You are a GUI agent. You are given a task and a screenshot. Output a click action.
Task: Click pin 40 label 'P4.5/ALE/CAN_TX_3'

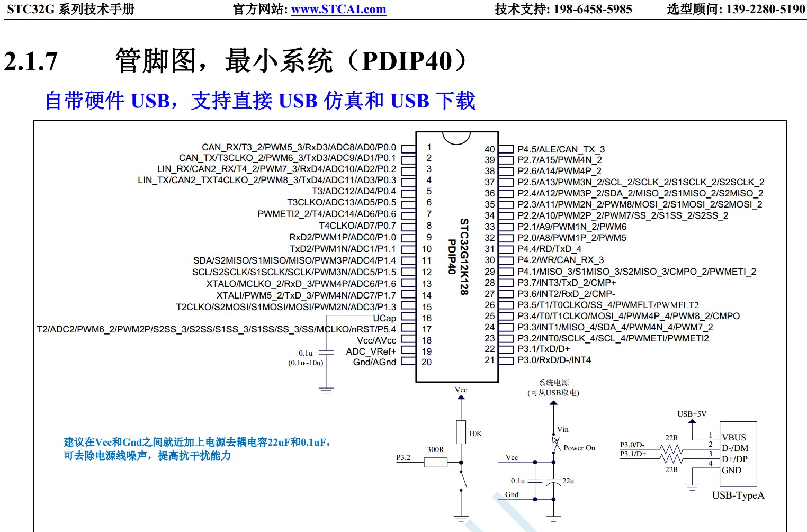(x=561, y=149)
